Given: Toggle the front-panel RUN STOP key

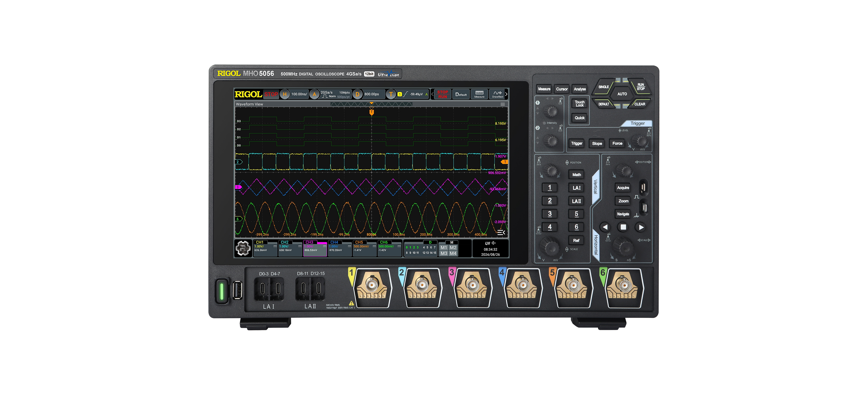Looking at the screenshot, I should (640, 87).
